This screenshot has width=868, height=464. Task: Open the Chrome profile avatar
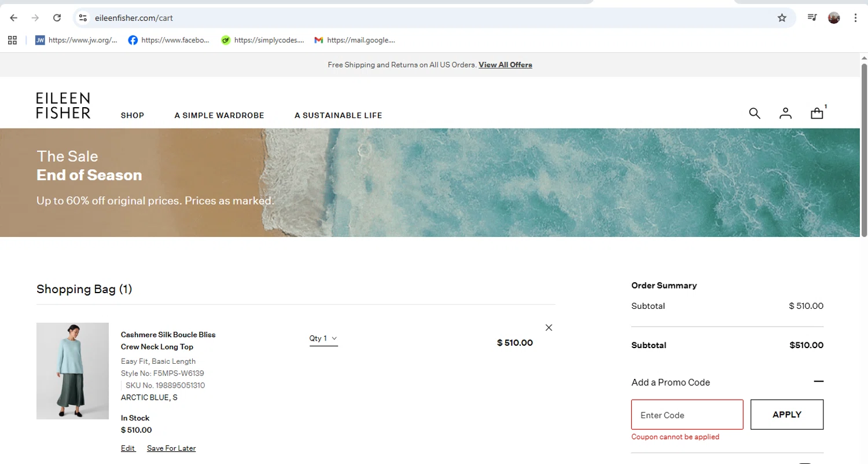[x=834, y=18]
